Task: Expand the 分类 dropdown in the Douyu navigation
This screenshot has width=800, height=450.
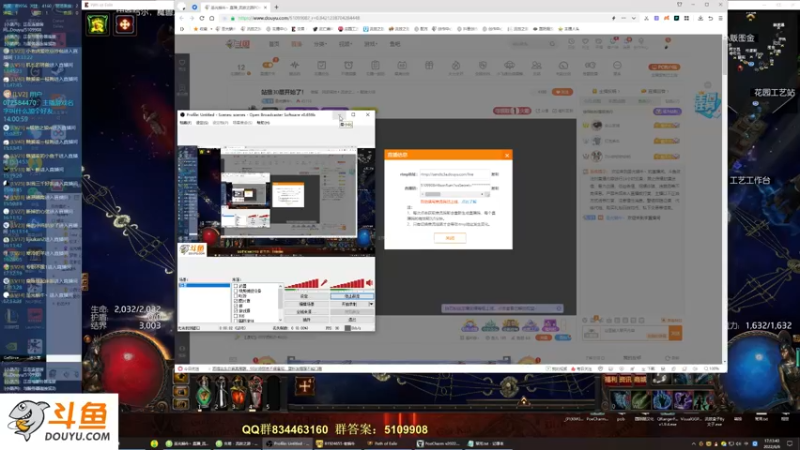Action: click(320, 44)
